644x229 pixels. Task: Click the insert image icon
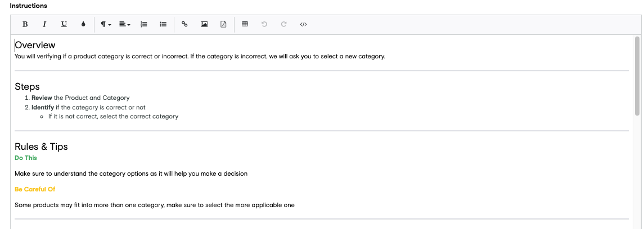(204, 24)
